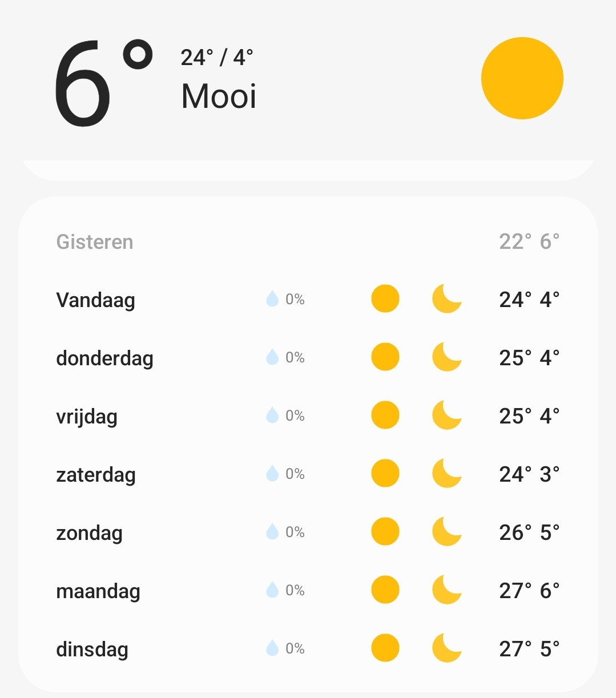Open the zaterdag forecast details
616x698 pixels.
pos(308,474)
